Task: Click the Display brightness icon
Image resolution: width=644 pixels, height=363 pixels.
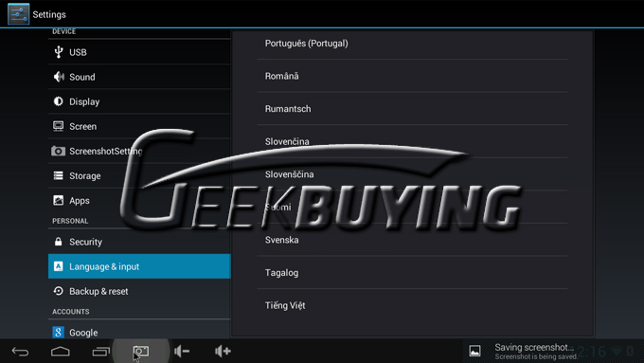Action: tap(59, 101)
